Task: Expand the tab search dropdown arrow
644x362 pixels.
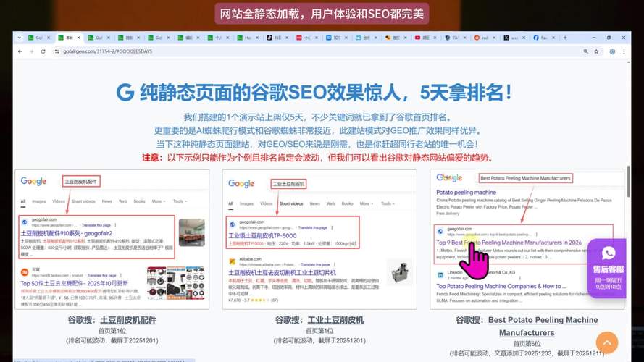Action: (x=19, y=38)
